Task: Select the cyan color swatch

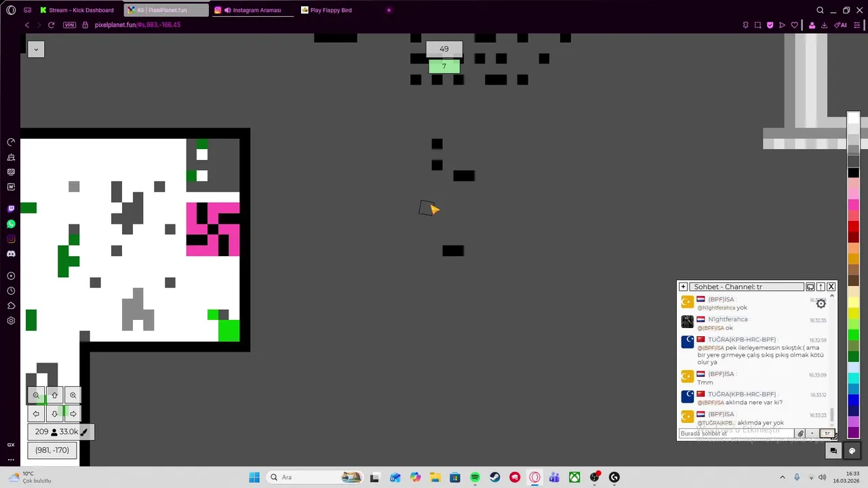Action: [x=854, y=378]
